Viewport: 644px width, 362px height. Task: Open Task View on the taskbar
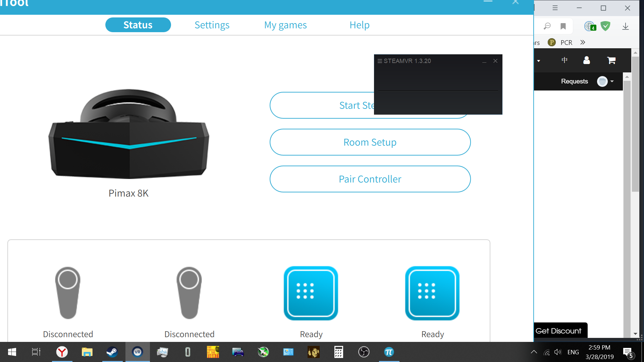pos(36,352)
